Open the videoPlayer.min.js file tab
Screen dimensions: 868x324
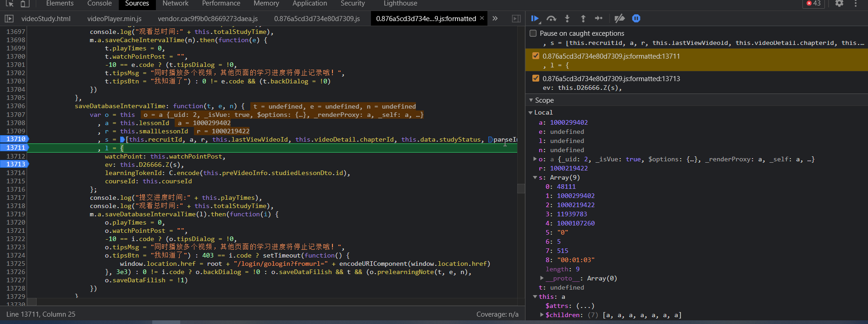point(114,19)
